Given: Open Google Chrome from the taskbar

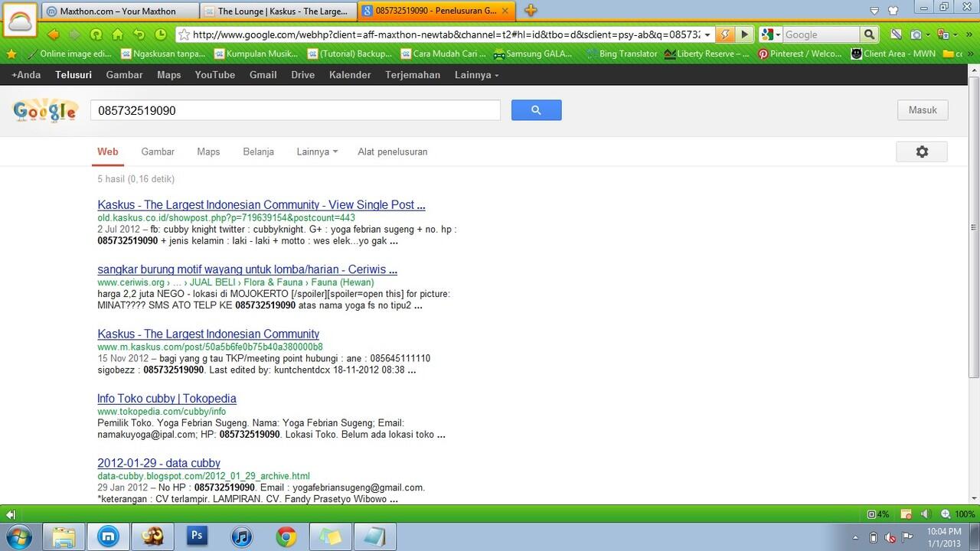Looking at the screenshot, I should click(x=286, y=536).
